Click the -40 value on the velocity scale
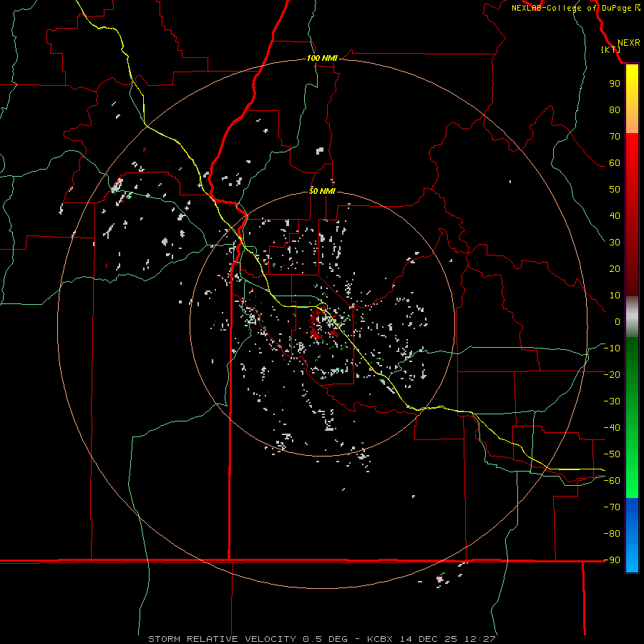Screen dimensions: 644x644 pos(612,428)
